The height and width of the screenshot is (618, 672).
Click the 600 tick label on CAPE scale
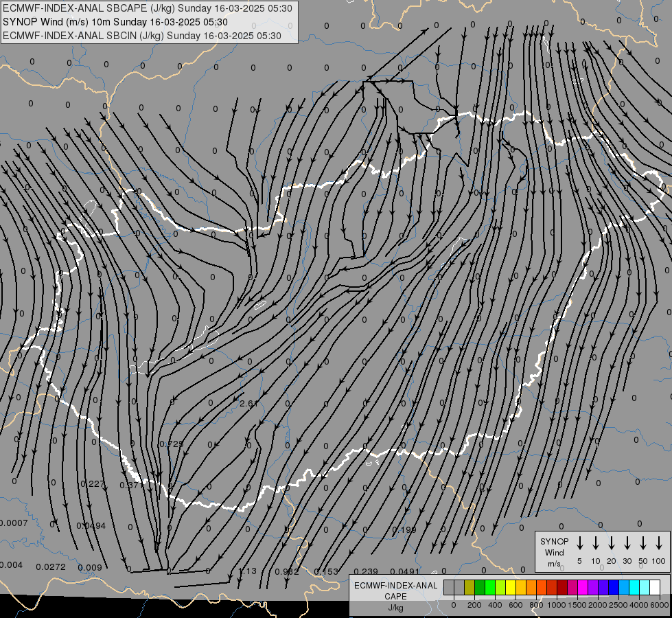click(x=515, y=605)
